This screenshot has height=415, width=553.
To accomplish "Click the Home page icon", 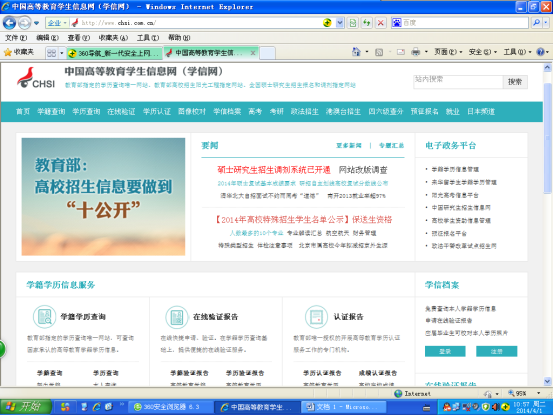I will click(x=356, y=52).
